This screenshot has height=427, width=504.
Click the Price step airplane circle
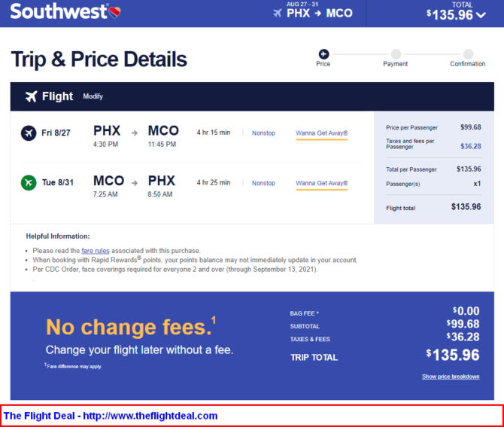click(323, 53)
